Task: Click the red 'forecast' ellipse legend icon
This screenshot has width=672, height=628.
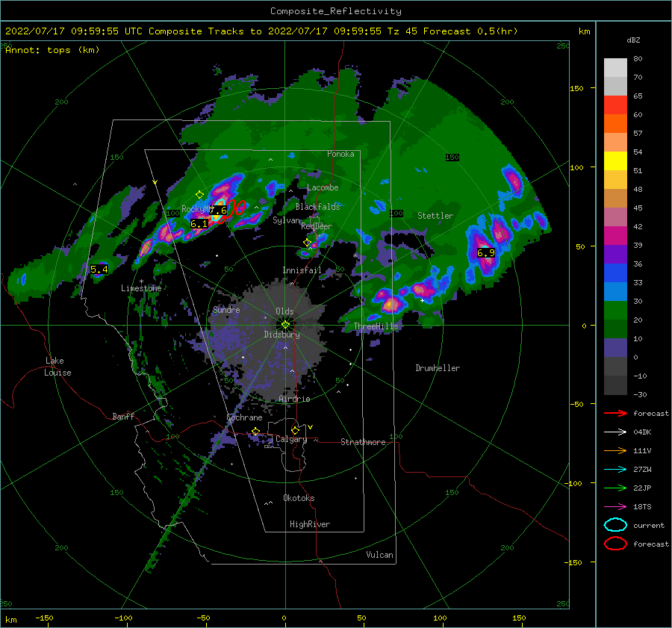Action: coord(615,544)
